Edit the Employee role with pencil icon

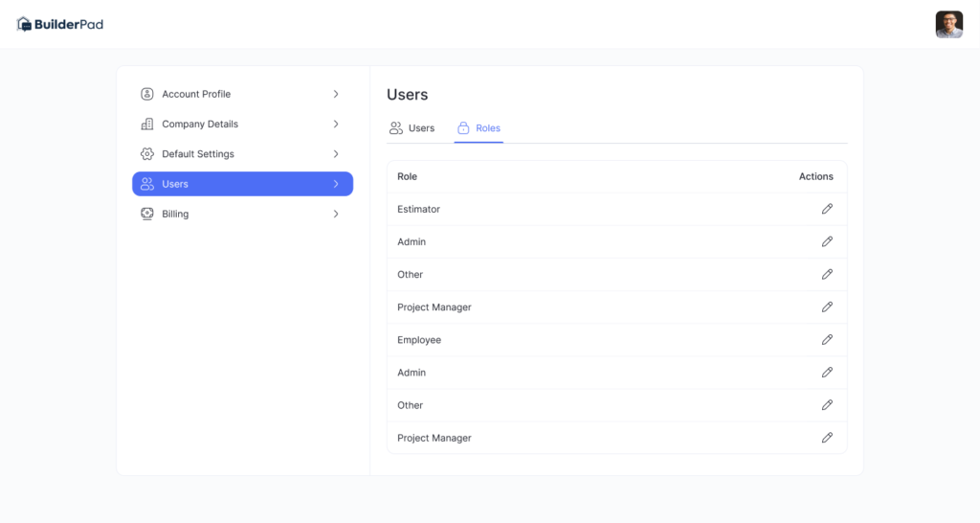coord(827,340)
